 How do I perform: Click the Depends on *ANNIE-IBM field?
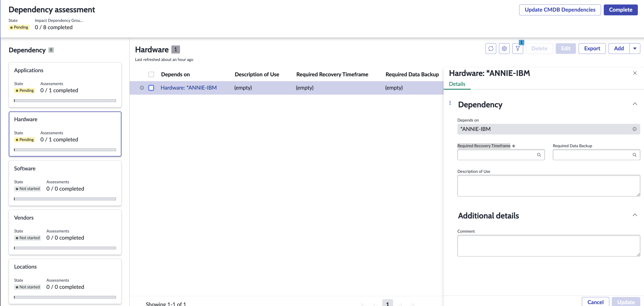click(x=549, y=129)
